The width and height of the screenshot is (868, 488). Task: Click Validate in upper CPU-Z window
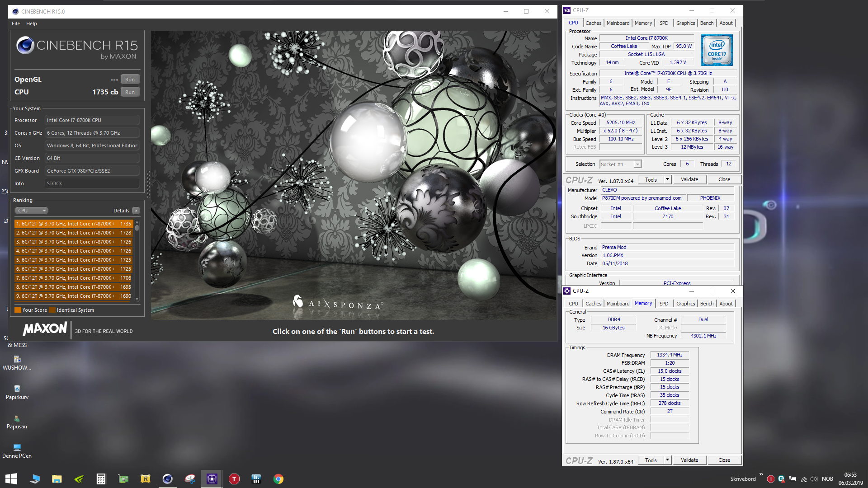point(689,179)
